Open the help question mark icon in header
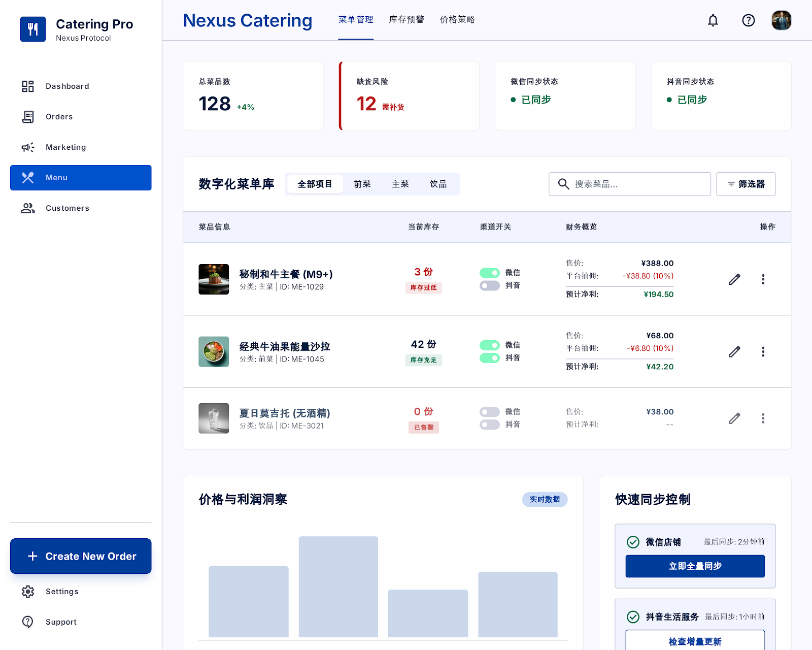 pyautogui.click(x=749, y=20)
